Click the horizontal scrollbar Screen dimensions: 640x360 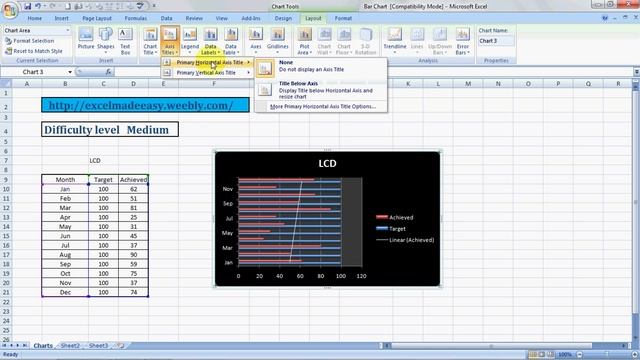click(x=490, y=346)
